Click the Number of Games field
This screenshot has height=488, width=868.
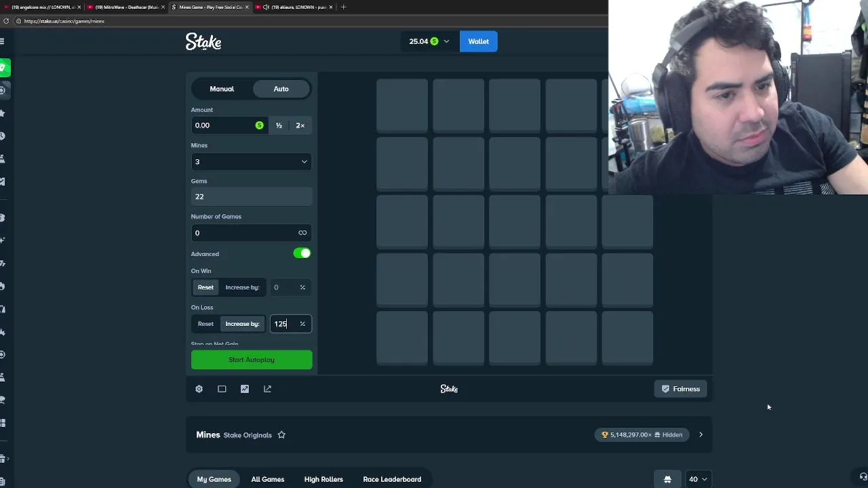click(x=252, y=233)
